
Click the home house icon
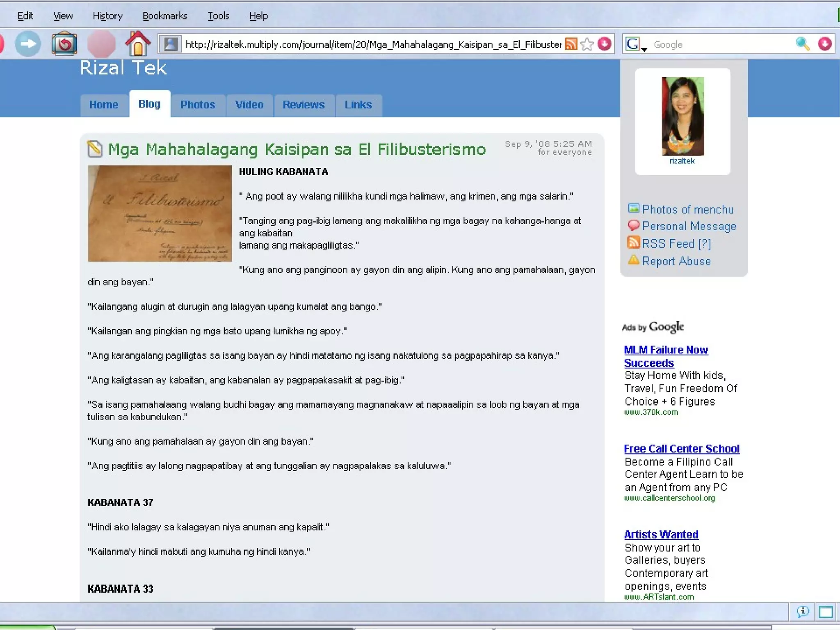(x=137, y=44)
